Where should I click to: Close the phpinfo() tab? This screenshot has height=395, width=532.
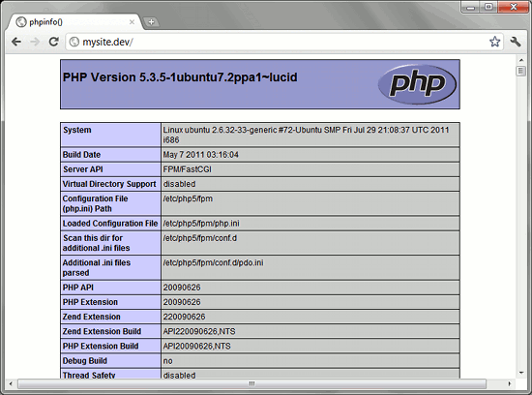tap(132, 22)
